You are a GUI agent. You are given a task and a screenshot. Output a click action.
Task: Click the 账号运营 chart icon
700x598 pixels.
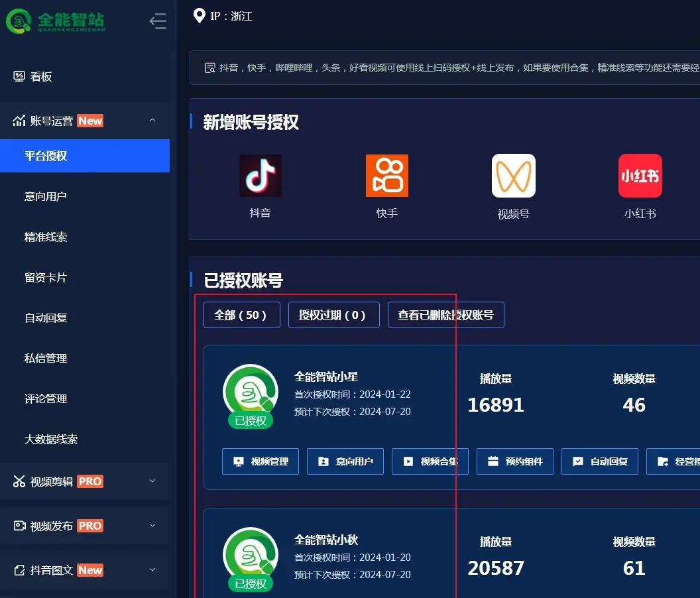click(x=19, y=121)
